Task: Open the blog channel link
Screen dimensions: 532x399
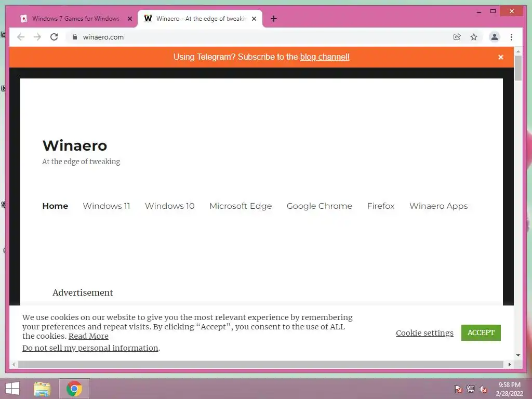Action: (x=325, y=57)
